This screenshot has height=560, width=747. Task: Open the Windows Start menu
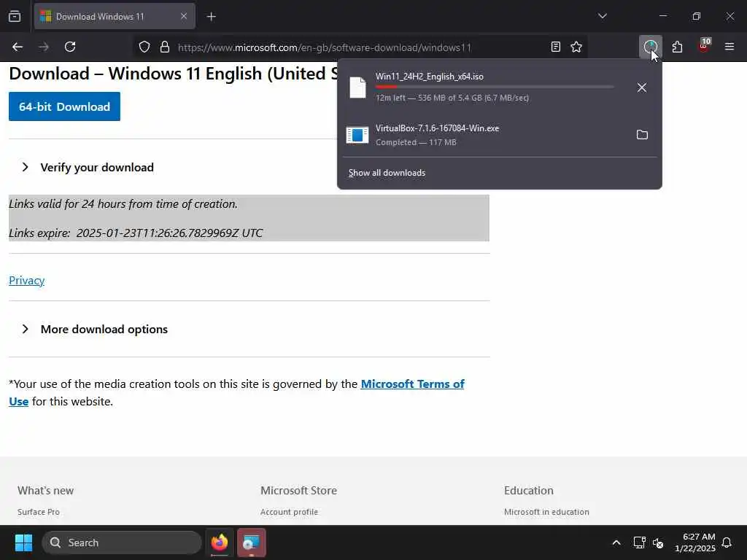[x=23, y=542]
